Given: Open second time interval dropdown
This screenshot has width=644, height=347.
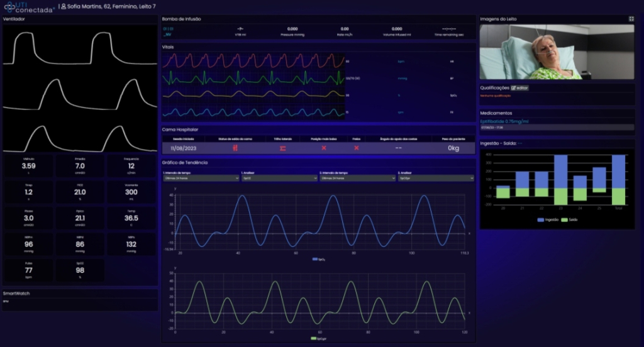Looking at the screenshot, I should click(x=357, y=178).
